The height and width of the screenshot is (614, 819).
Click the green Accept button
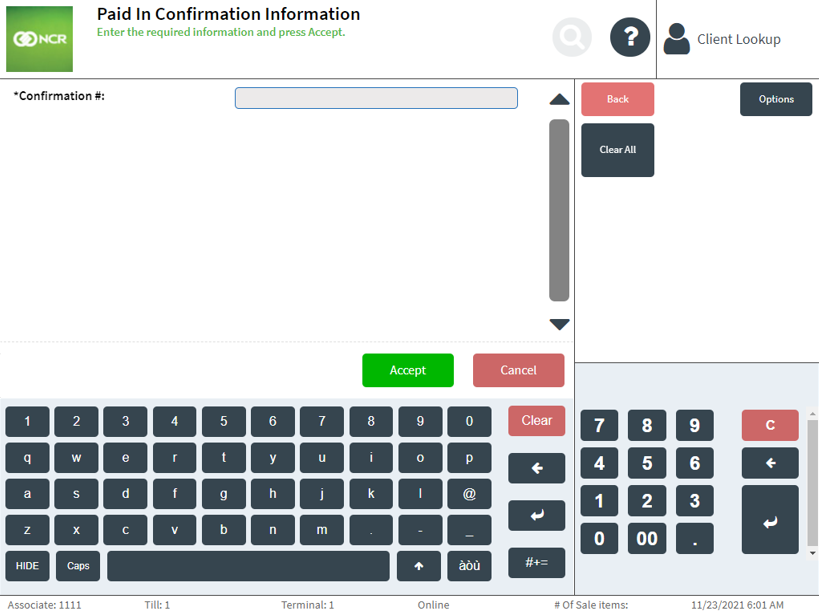pyautogui.click(x=408, y=370)
